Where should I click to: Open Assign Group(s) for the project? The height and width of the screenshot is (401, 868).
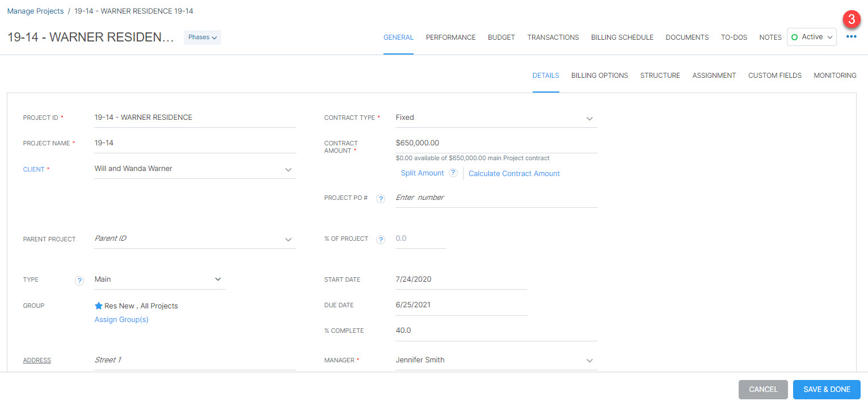click(x=121, y=319)
